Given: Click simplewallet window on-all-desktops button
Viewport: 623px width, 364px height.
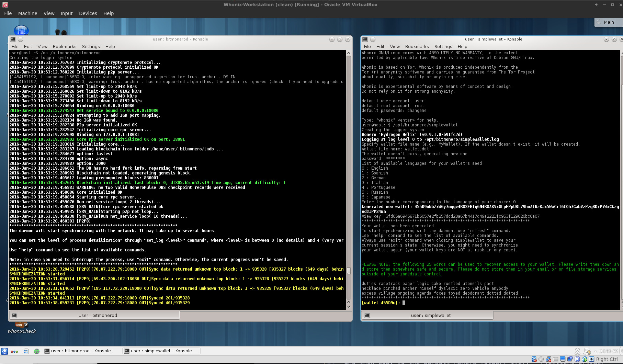Looking at the screenshot, I should click(x=373, y=39).
